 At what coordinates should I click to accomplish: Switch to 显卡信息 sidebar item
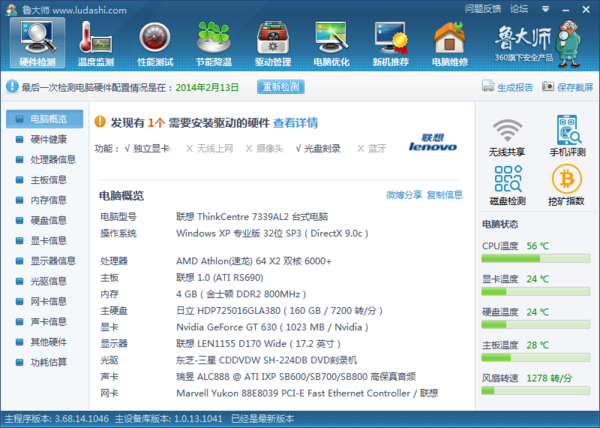pos(47,240)
